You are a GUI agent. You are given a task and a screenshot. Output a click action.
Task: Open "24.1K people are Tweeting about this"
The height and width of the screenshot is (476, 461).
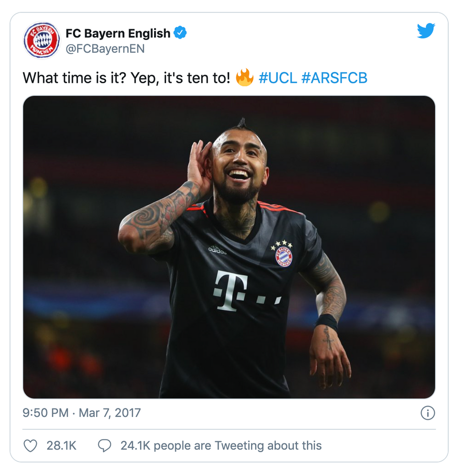click(x=221, y=446)
